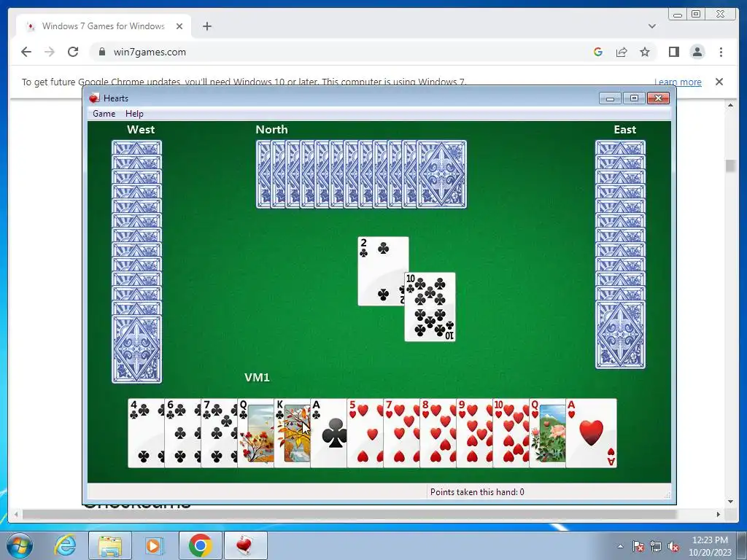Click the West player label

click(x=141, y=130)
